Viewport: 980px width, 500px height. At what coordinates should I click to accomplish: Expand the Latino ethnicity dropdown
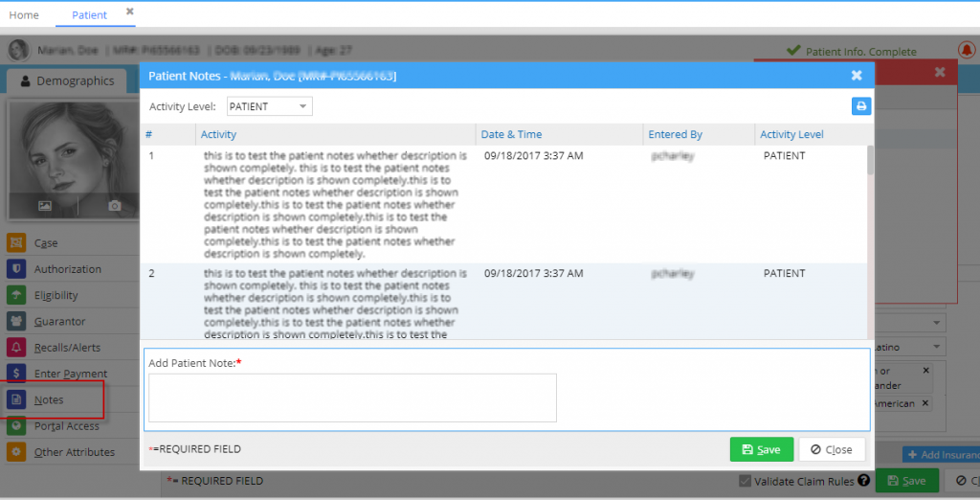[936, 347]
